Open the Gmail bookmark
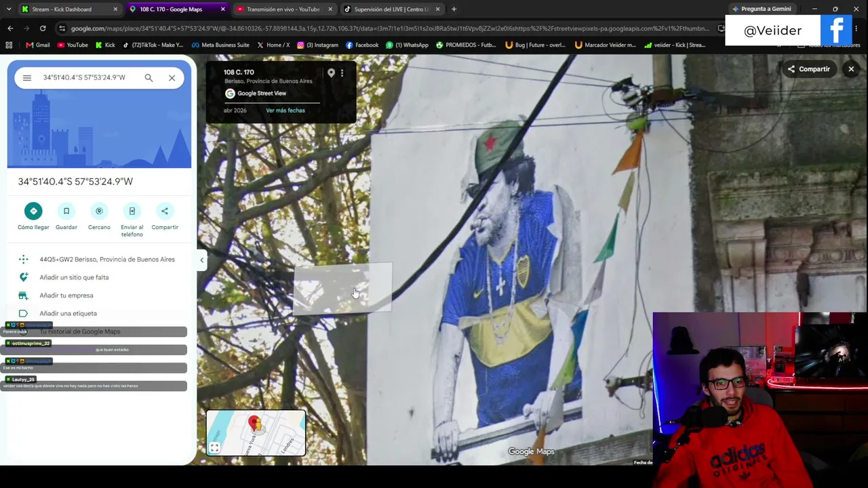 [x=38, y=45]
